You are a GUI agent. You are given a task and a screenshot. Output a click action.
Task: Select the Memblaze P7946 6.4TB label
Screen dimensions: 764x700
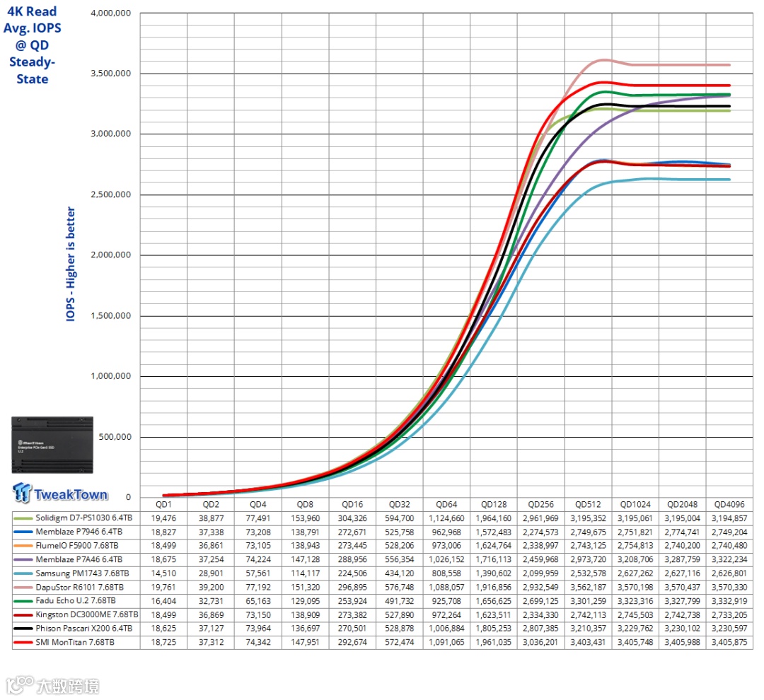click(x=79, y=532)
